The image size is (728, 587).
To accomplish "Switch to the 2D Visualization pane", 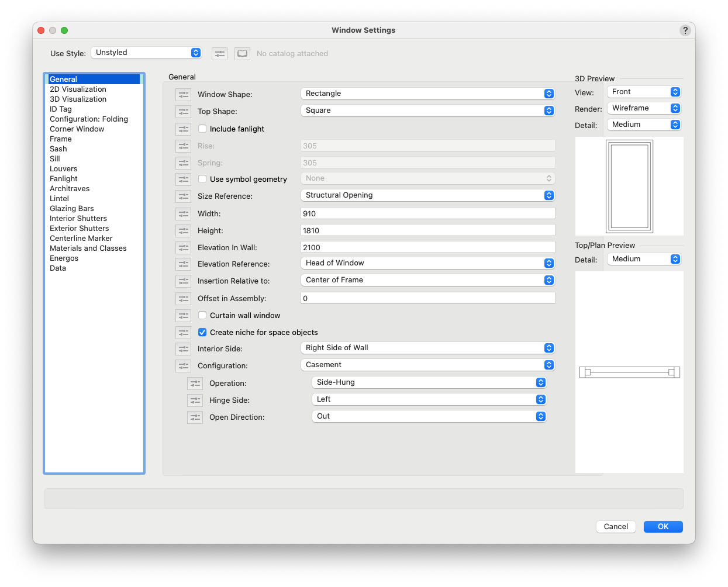I will [x=78, y=89].
